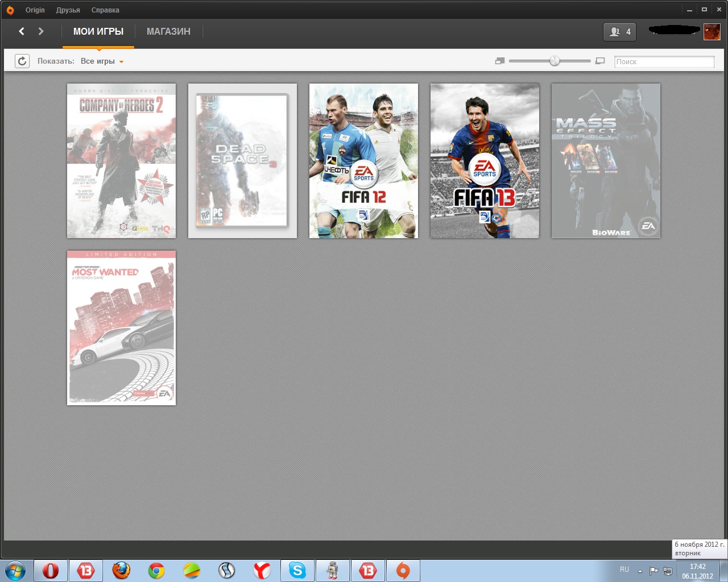Open the Windows Start menu
Viewport: 728px width, 582px height.
[15, 570]
